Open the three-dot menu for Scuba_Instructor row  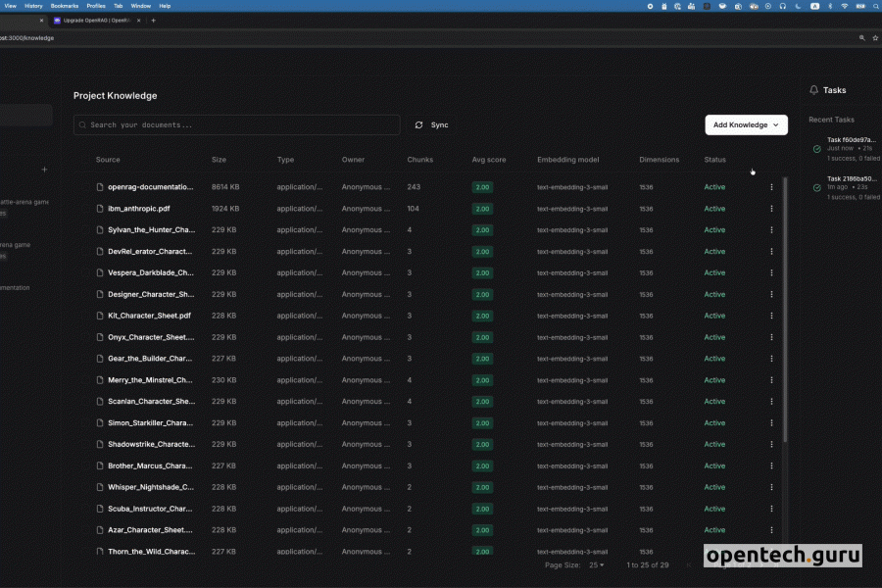tap(771, 509)
